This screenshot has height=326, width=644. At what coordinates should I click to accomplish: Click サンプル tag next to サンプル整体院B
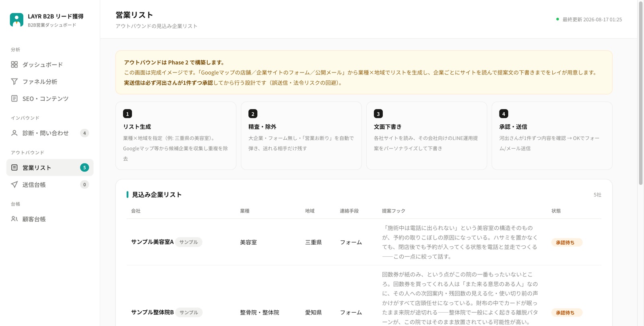coord(189,312)
